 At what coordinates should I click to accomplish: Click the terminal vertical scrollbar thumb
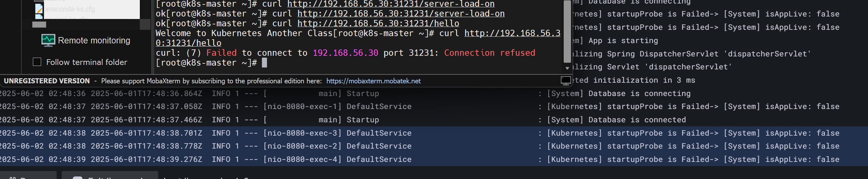pos(567,31)
